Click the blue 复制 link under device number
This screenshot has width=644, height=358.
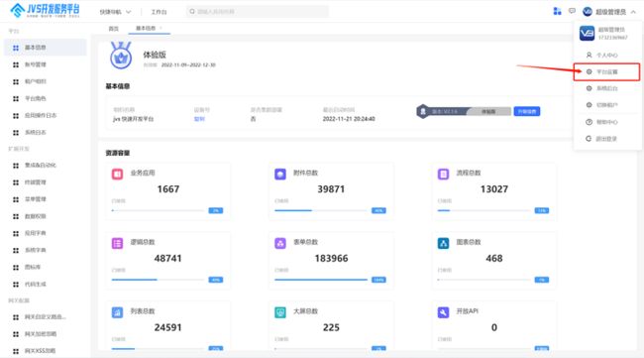coord(199,119)
